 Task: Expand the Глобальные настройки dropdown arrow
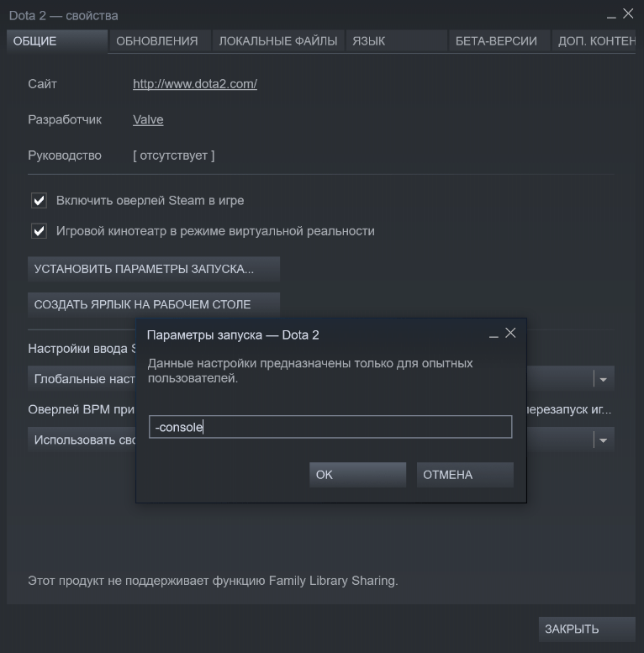[603, 379]
